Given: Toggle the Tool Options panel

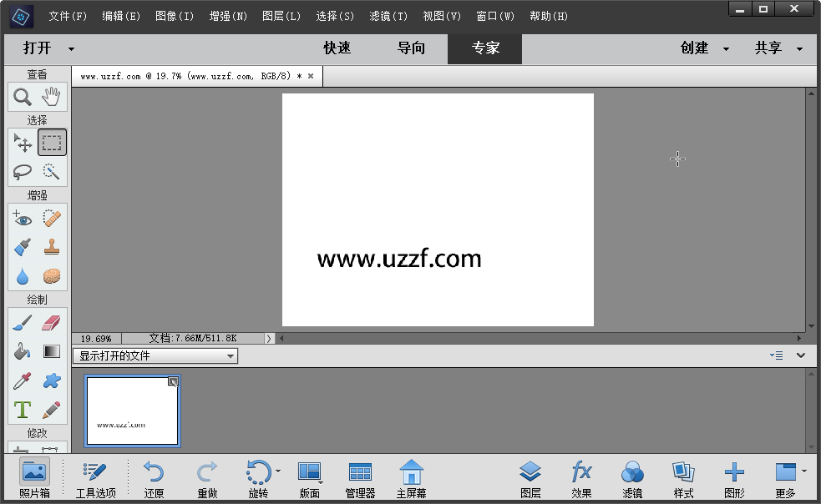Looking at the screenshot, I should pos(95,479).
